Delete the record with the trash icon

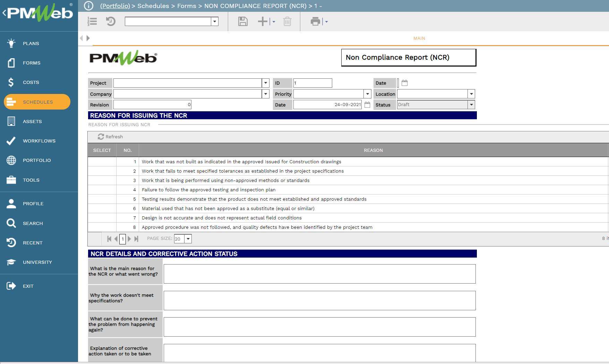point(287,21)
